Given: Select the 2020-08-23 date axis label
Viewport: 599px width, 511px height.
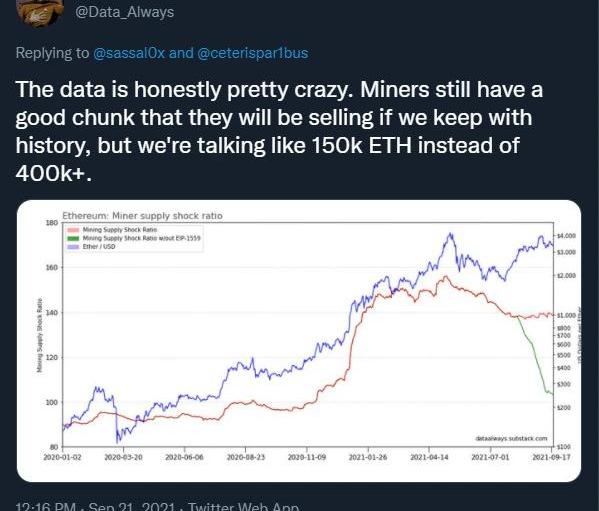Looking at the screenshot, I should 246,457.
